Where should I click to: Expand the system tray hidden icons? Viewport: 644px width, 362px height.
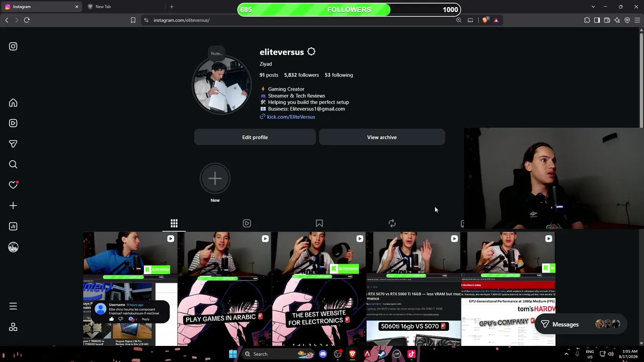point(566,354)
